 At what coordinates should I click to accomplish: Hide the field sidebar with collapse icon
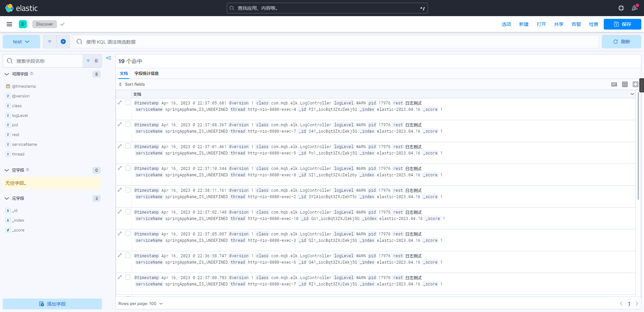click(x=109, y=58)
